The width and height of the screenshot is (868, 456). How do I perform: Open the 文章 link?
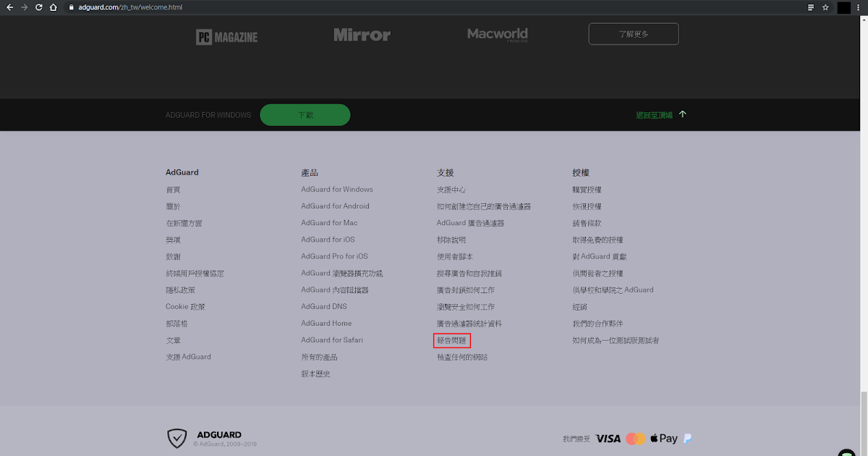(173, 340)
